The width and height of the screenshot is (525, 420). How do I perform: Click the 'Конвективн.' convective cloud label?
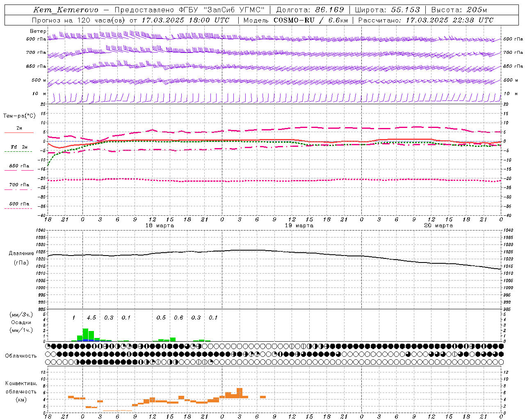point(21,383)
